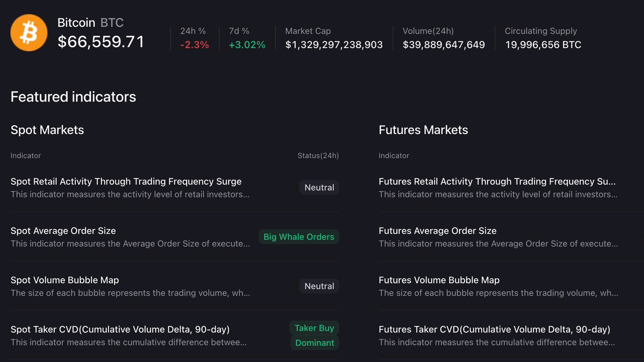Click the Neutral badge for Spot Volume Bubble Map

click(x=319, y=286)
